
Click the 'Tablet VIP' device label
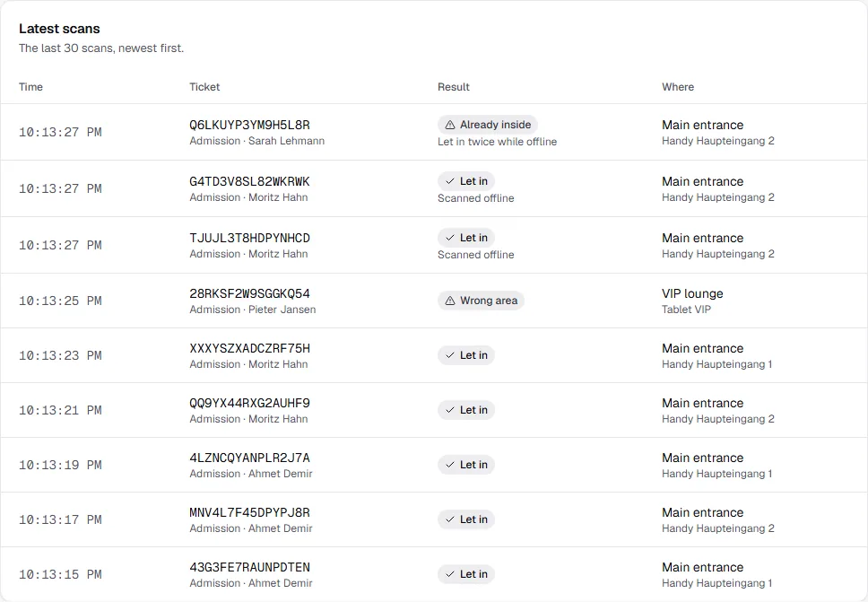tap(687, 310)
